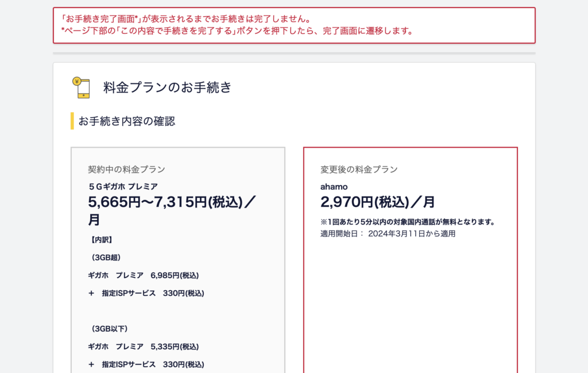Screen dimensions: 588x373
Task: Click the warning line mentioning この内容で手続きを完了する
Action: 237,31
